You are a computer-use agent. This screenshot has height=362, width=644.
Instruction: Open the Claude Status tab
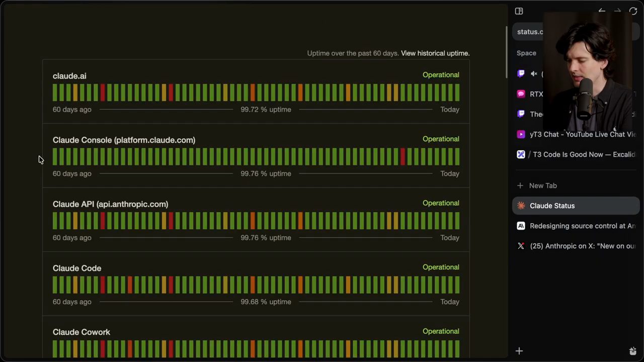(x=576, y=206)
